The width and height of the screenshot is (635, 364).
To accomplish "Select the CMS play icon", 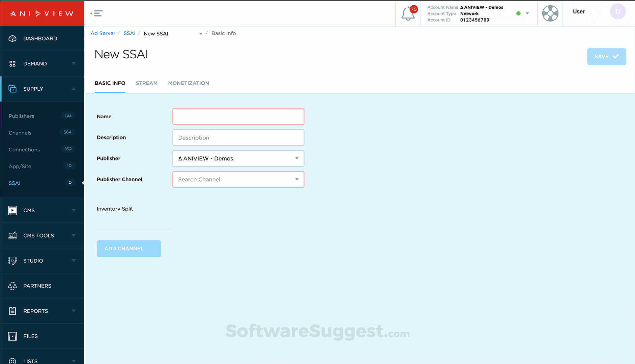I will click(x=12, y=210).
